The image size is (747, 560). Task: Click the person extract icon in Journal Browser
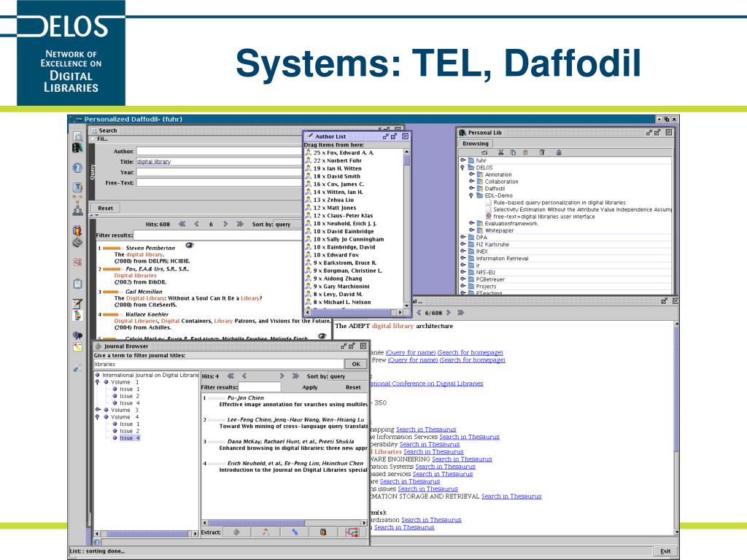click(x=266, y=532)
